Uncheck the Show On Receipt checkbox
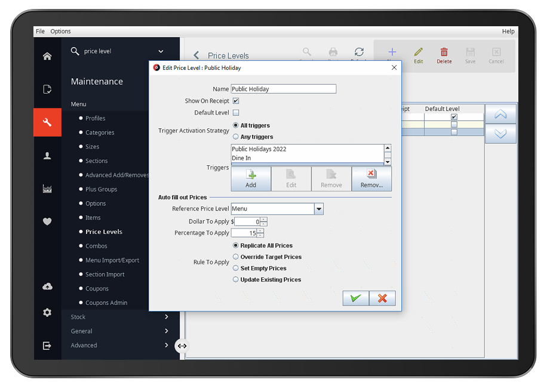Screen dimensions: 550x392 tap(236, 101)
